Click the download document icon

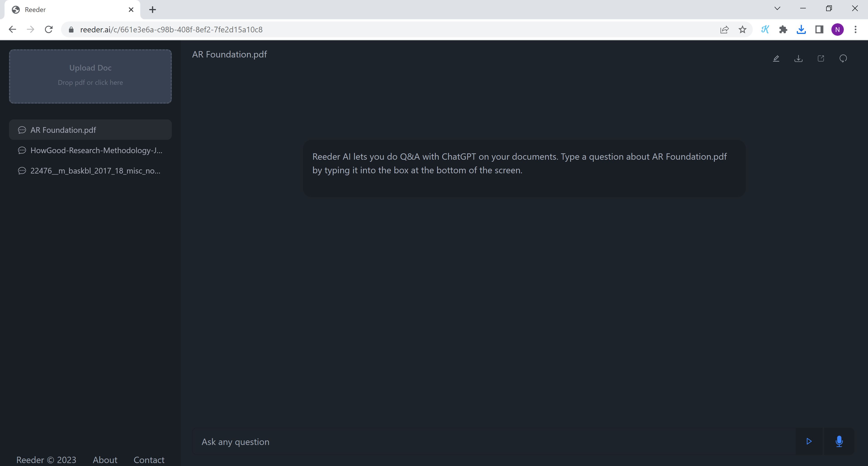[x=798, y=59]
